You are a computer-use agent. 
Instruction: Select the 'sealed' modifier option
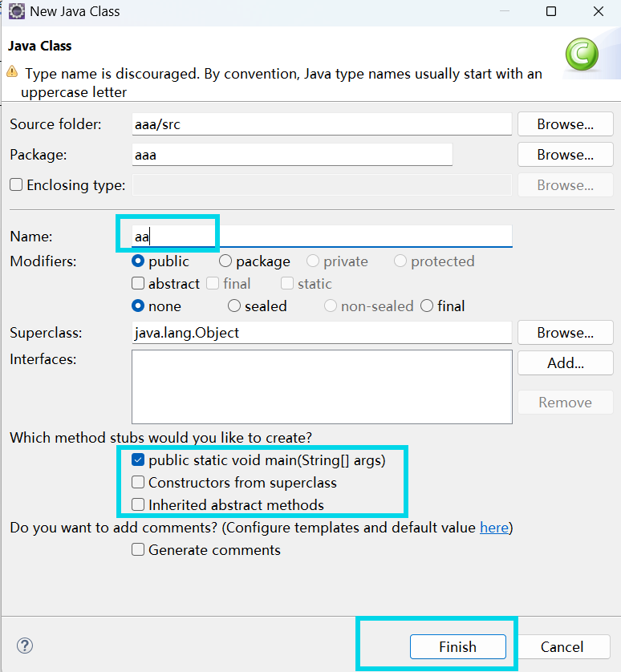pos(234,306)
